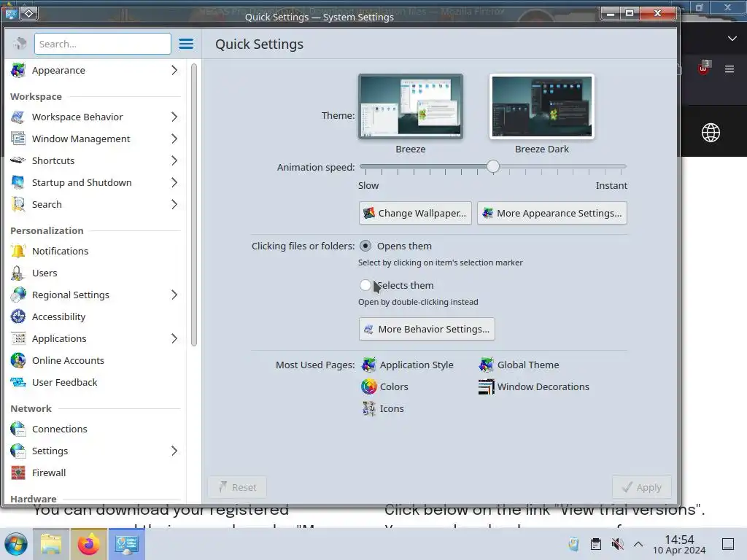The width and height of the screenshot is (747, 560).
Task: Select the 'Opens them' radio option
Action: [x=365, y=246]
